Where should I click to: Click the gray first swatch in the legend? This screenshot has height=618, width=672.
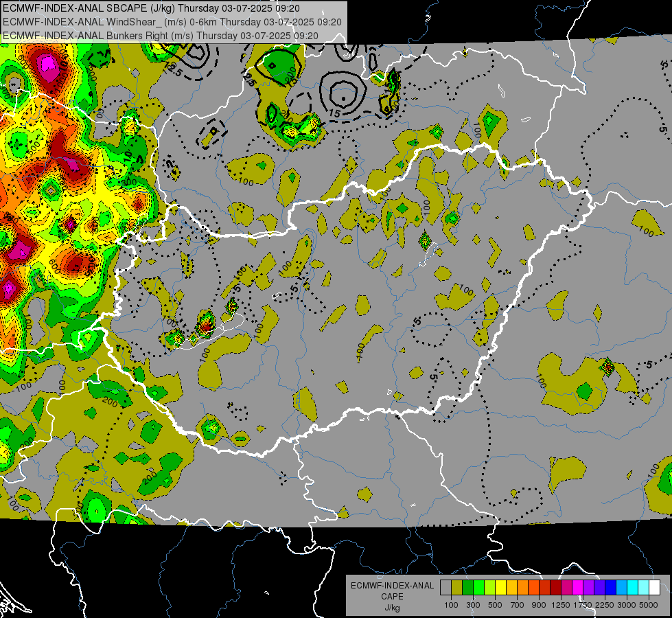(445, 587)
